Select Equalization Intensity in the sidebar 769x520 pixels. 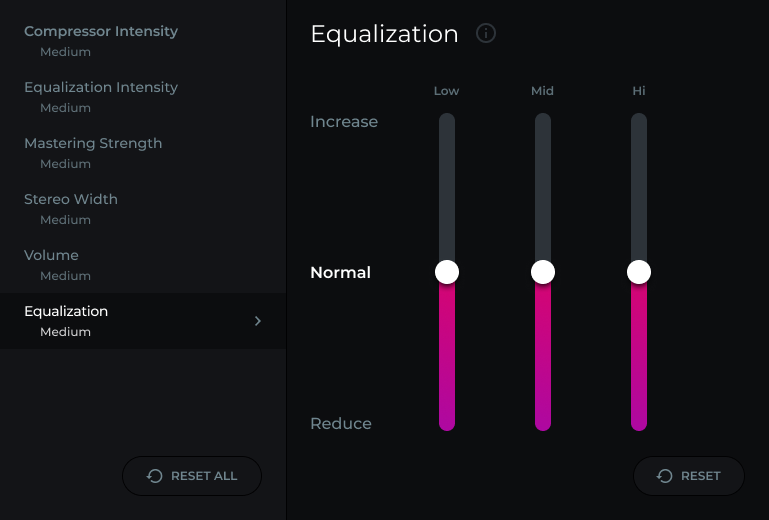coord(143,97)
